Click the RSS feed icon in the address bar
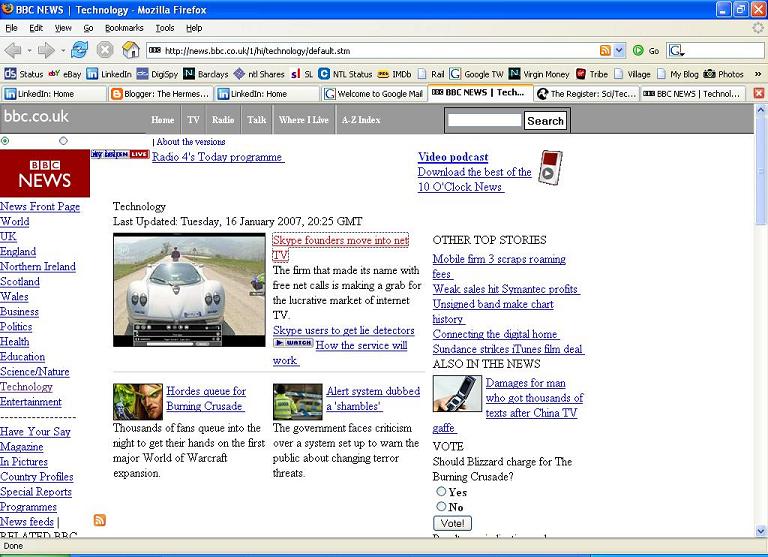768x557 pixels. (605, 50)
